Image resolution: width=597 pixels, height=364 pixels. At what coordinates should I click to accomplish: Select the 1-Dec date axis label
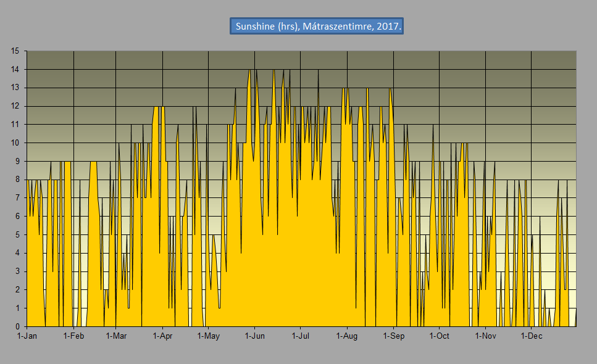click(531, 336)
